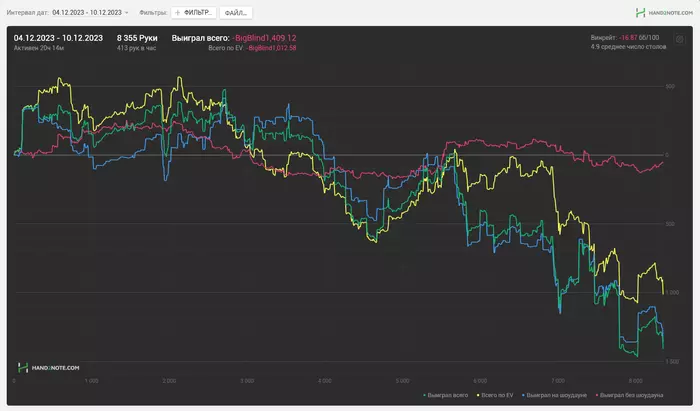The height and width of the screenshot is (411, 700).
Task: Click the 'Винрейт: -16.87 бб/100' stat
Action: [x=625, y=37]
